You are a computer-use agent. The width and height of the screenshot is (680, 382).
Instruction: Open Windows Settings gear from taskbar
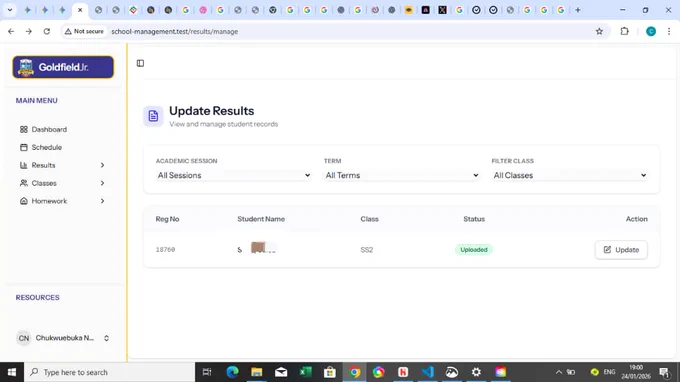[x=476, y=372]
